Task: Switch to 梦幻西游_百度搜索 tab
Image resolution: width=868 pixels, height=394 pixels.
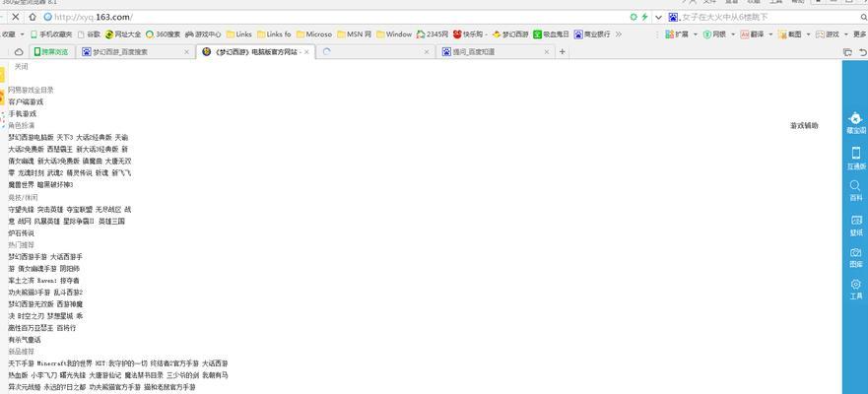Action: [136, 52]
